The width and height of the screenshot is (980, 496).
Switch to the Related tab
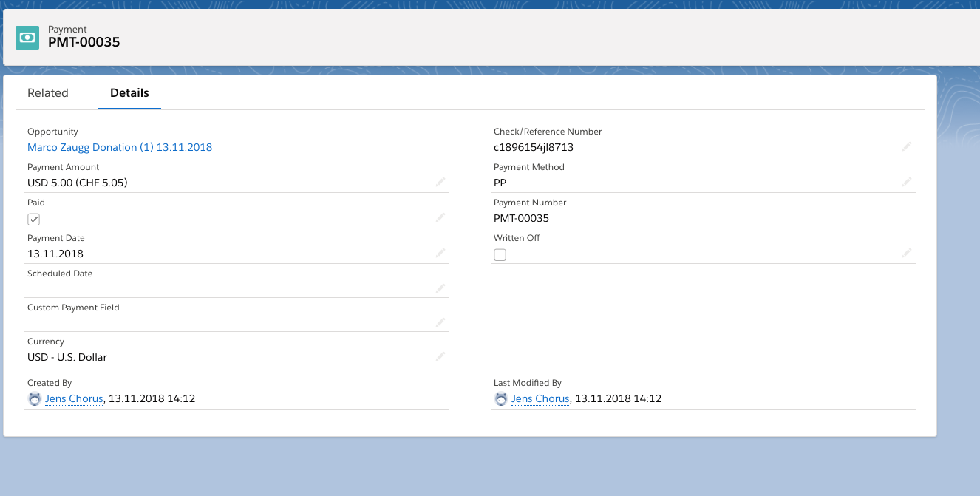[x=47, y=92]
